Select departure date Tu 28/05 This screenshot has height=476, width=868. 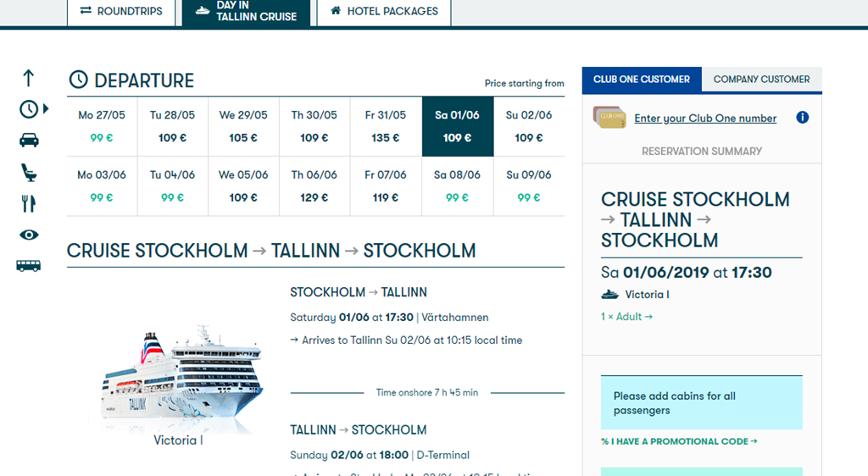pyautogui.click(x=173, y=126)
